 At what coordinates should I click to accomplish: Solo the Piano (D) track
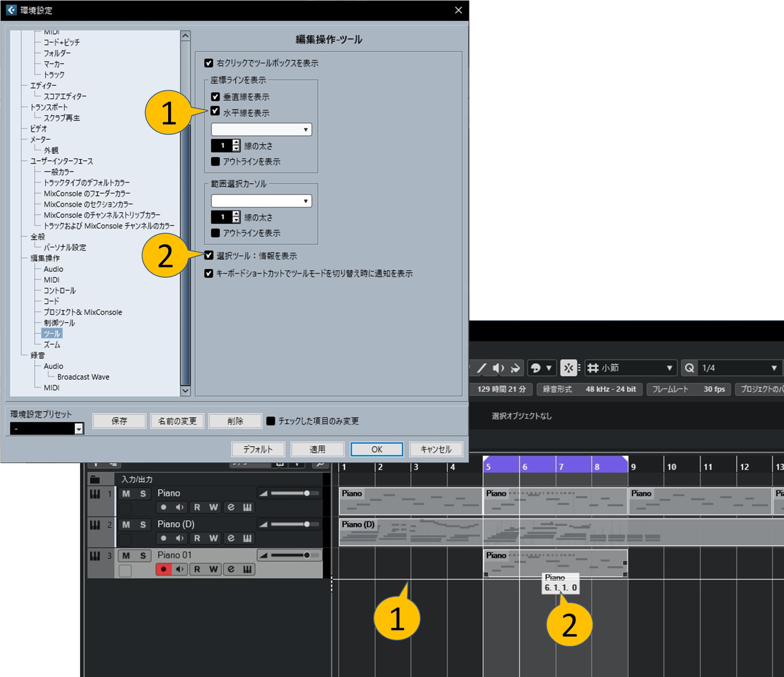143,525
